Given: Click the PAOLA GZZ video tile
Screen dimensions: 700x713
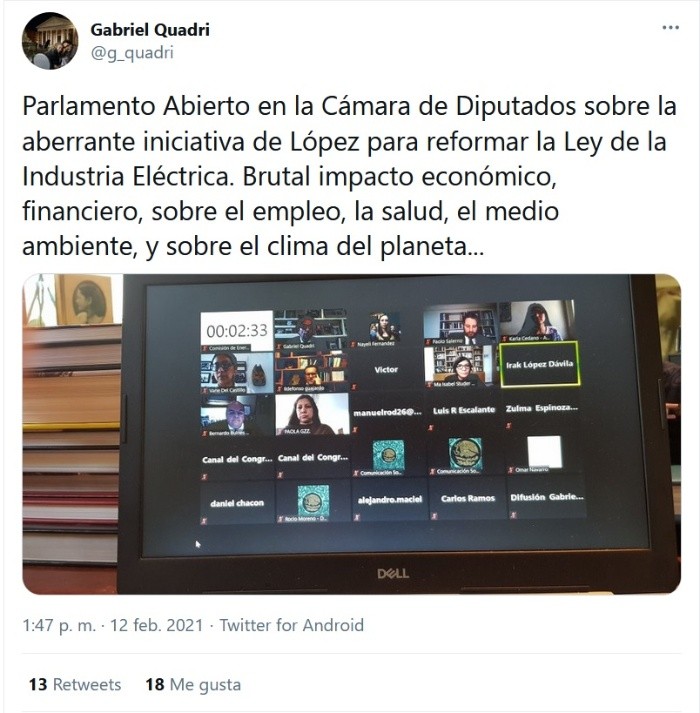Looking at the screenshot, I should [x=312, y=414].
